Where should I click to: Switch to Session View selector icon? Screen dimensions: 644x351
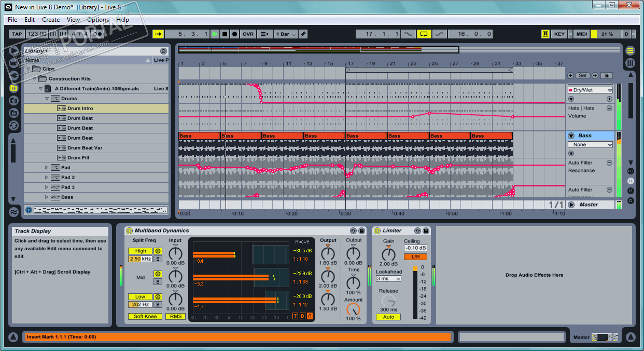click(630, 63)
